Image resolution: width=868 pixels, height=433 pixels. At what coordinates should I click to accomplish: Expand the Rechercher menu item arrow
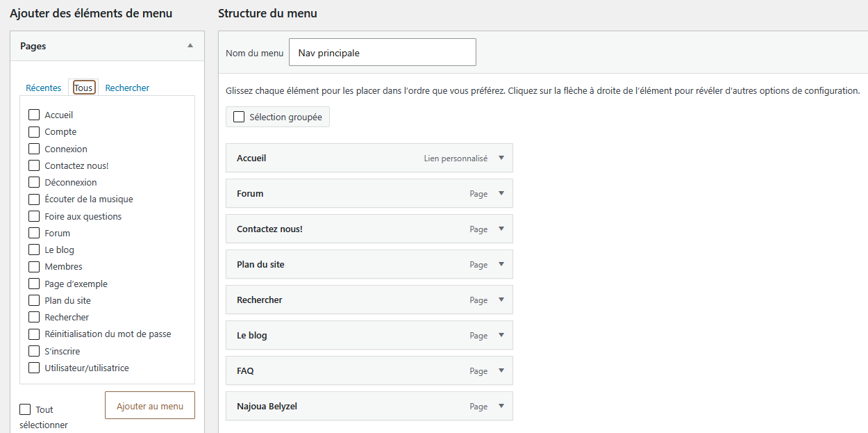coord(501,300)
